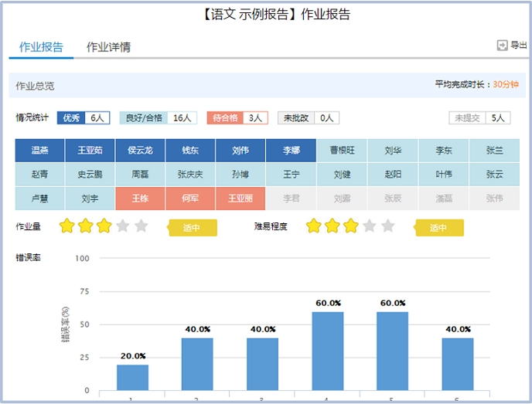The image size is (532, 404).
Task: Click the fifth gray star of 作业量
Action: 141,226
